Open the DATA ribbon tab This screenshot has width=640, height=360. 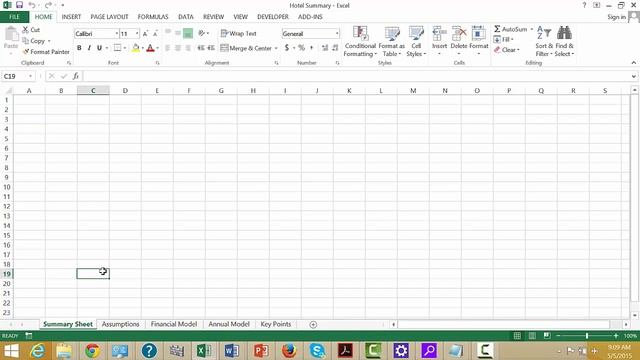click(x=186, y=17)
